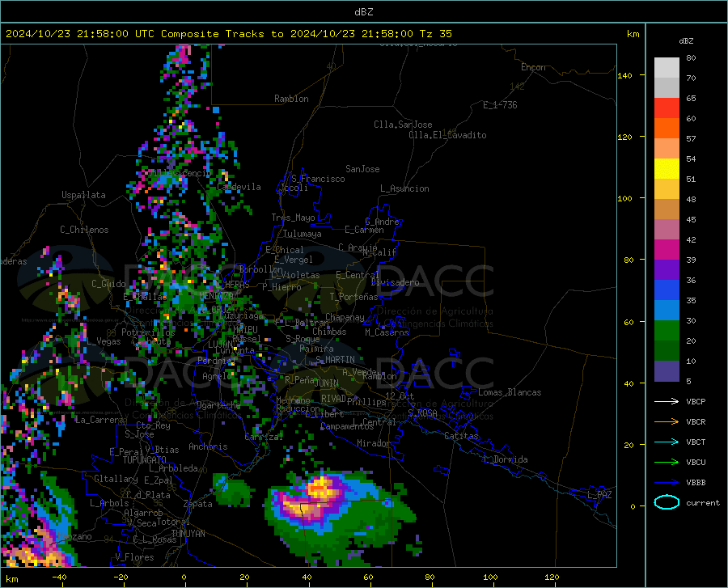Click the Ramblon label near top
The image size is (728, 588).
(291, 99)
